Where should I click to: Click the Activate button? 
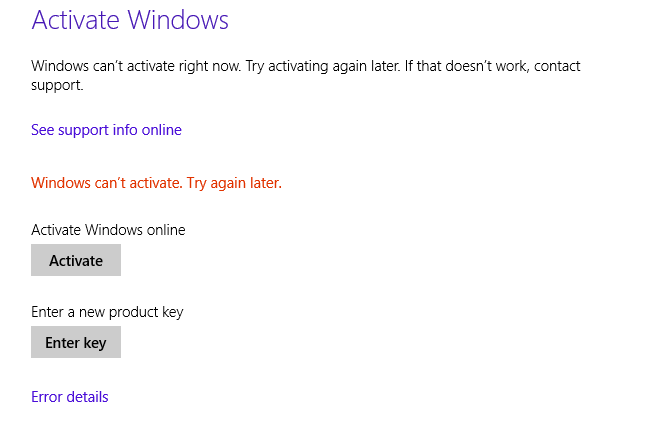(x=76, y=260)
